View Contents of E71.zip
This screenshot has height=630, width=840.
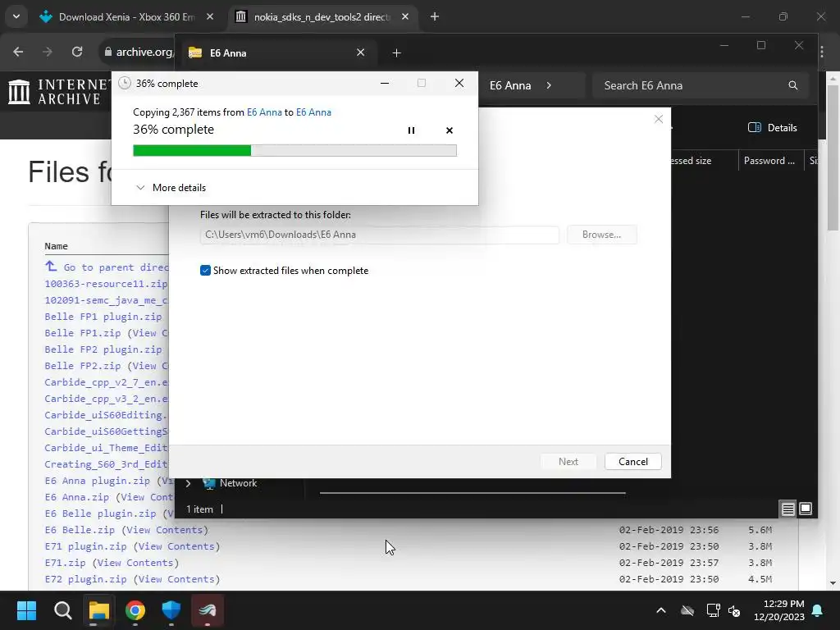[135, 563]
